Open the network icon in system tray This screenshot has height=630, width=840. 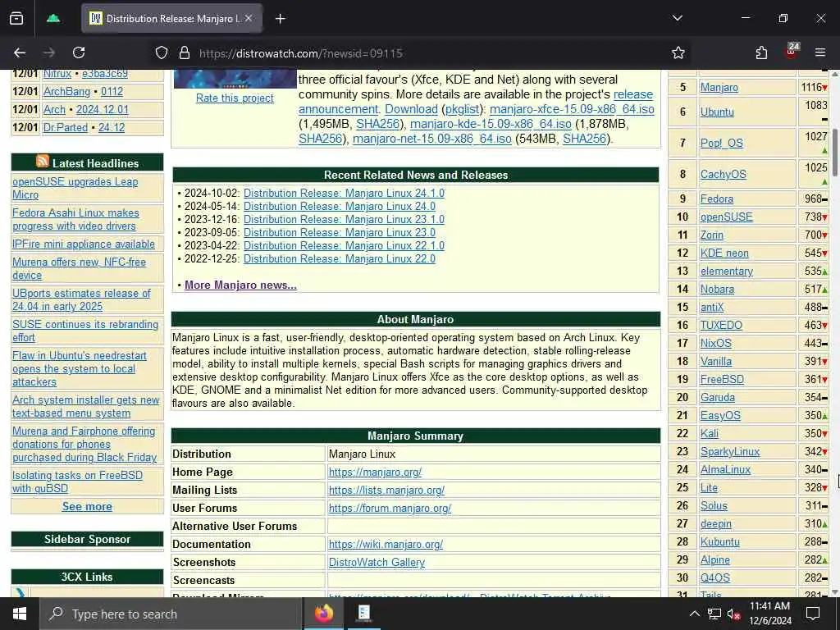click(x=714, y=614)
